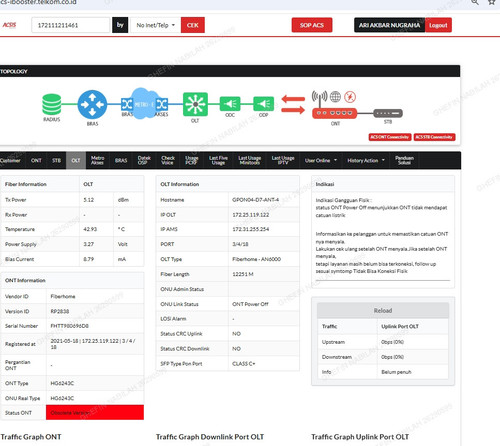The width and height of the screenshot is (500, 446).
Task: Click SFP Type value CLASS C+
Action: click(x=244, y=364)
